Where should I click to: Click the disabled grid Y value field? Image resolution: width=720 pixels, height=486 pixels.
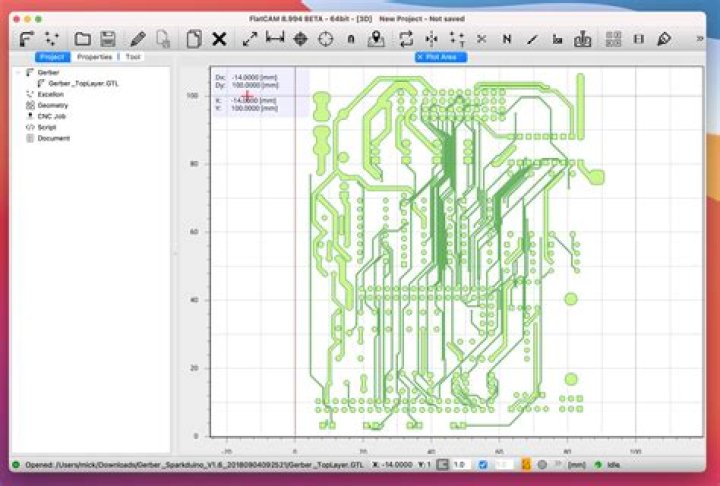point(503,465)
